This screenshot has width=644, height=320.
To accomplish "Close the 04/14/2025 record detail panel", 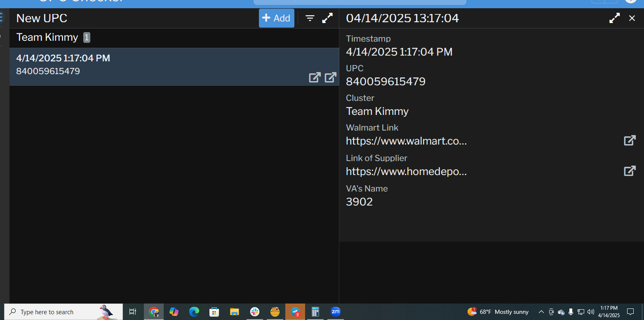I will coord(632,18).
